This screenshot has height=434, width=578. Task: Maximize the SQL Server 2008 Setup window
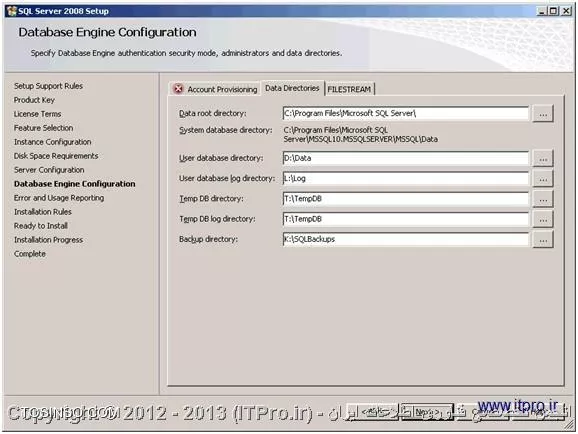553,11
